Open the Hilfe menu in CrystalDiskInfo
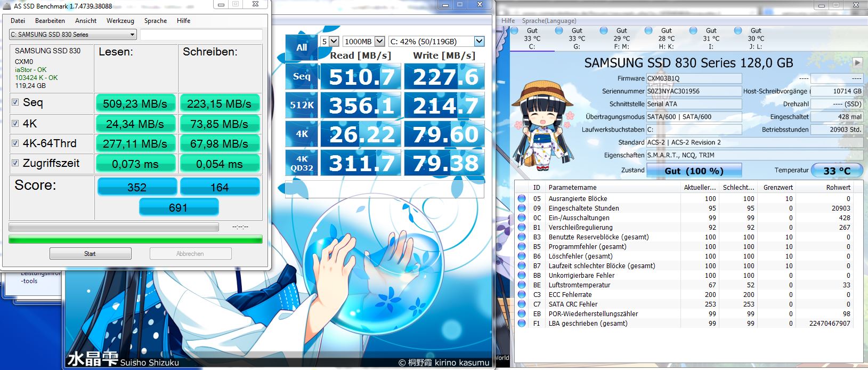The height and width of the screenshot is (370, 868). point(508,21)
